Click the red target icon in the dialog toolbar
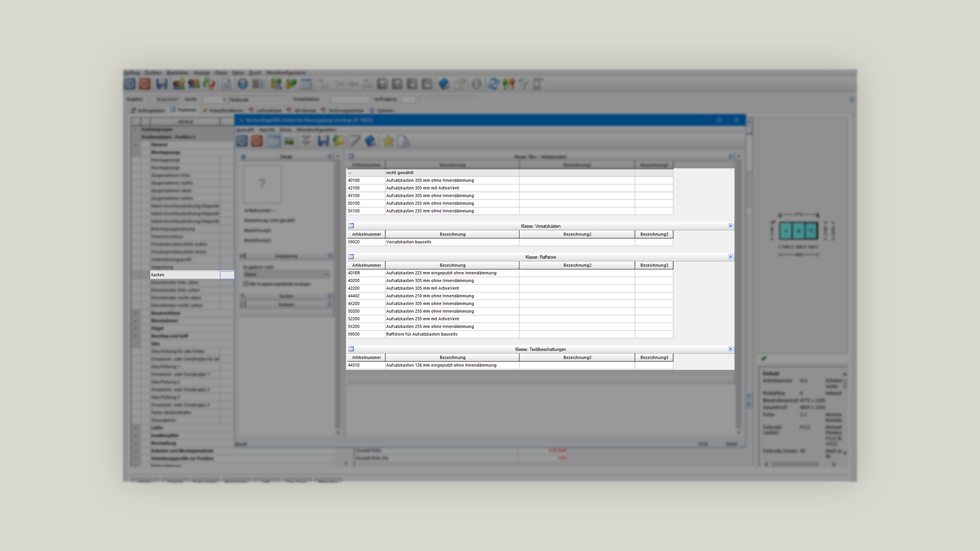Viewport: 980px width, 551px height. pyautogui.click(x=257, y=141)
